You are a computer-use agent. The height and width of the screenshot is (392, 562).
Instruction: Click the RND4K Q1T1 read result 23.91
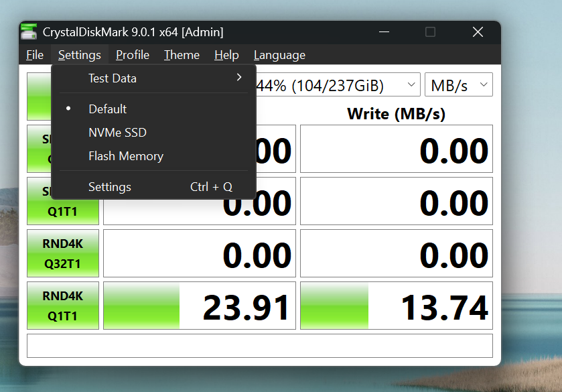(x=200, y=306)
